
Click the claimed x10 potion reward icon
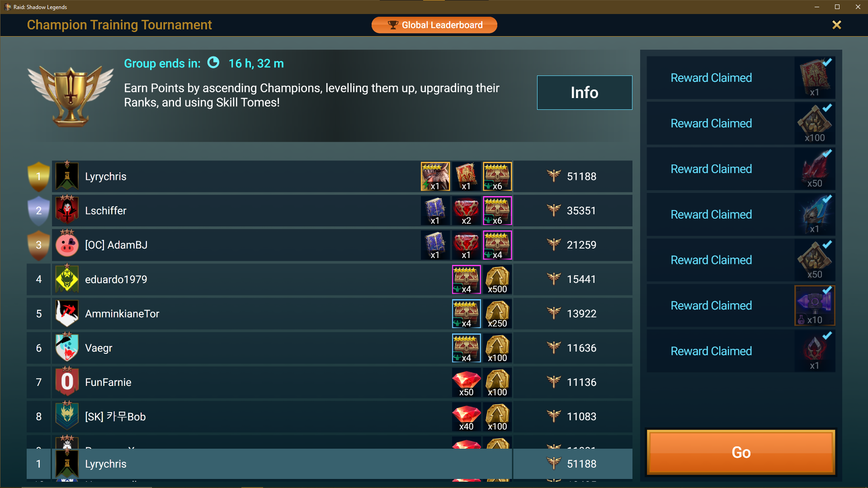point(815,305)
